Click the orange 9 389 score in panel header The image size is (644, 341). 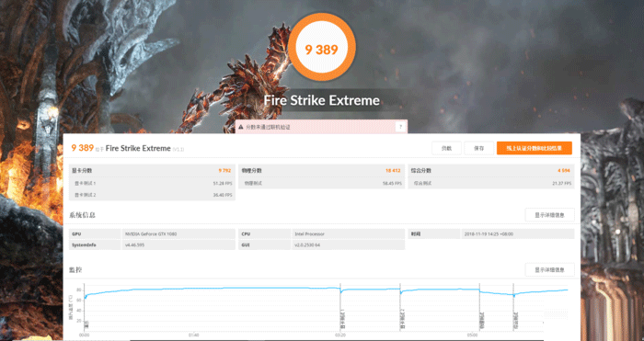tap(83, 148)
